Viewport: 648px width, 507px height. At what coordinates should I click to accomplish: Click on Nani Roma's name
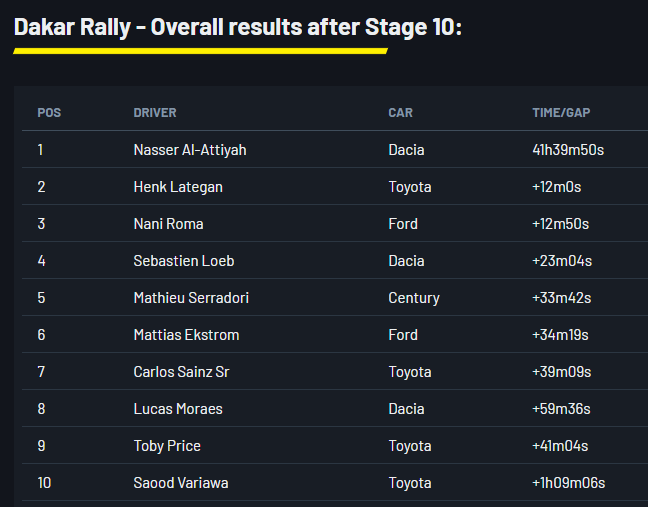(168, 224)
